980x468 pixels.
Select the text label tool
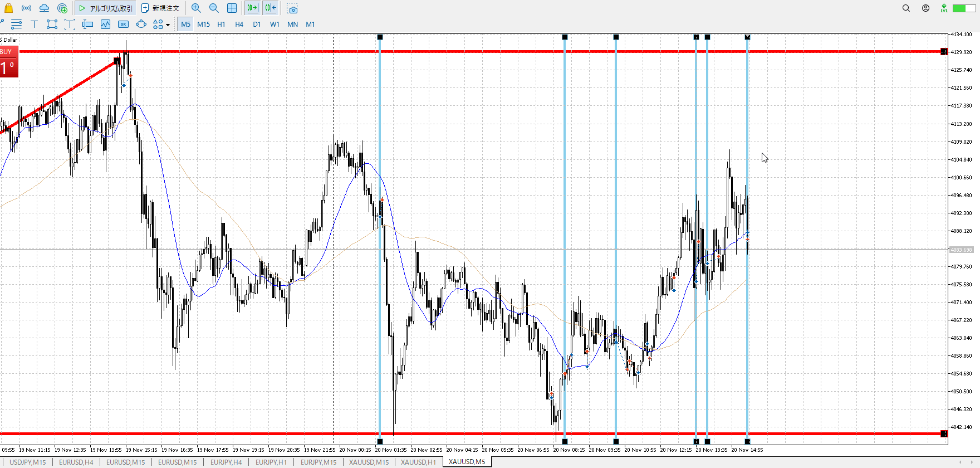coord(34,24)
